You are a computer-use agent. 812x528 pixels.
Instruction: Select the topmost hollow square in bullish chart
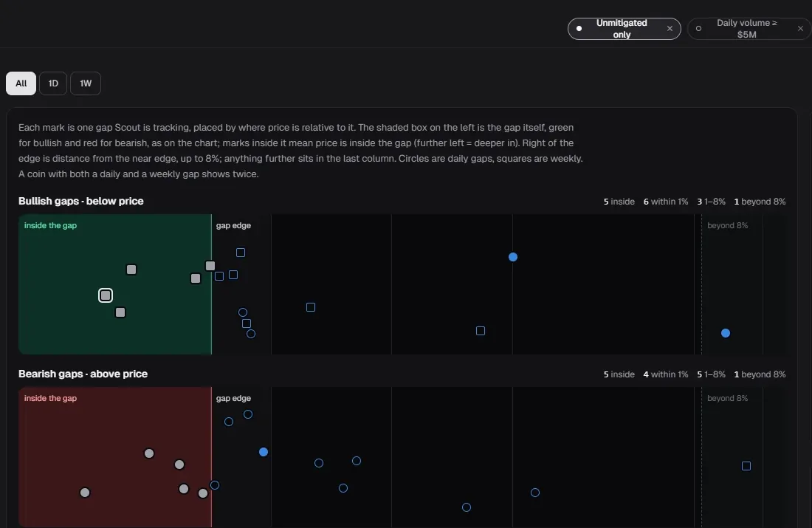pos(241,253)
